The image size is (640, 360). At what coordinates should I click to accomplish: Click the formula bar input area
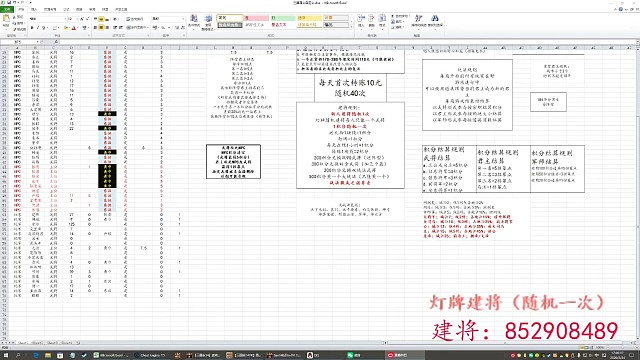[x=347, y=42]
